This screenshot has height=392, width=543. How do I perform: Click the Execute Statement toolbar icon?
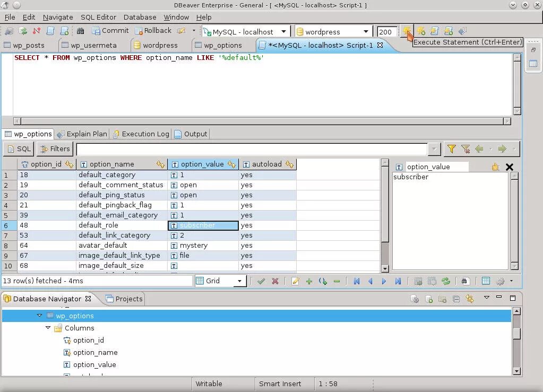pyautogui.click(x=407, y=31)
